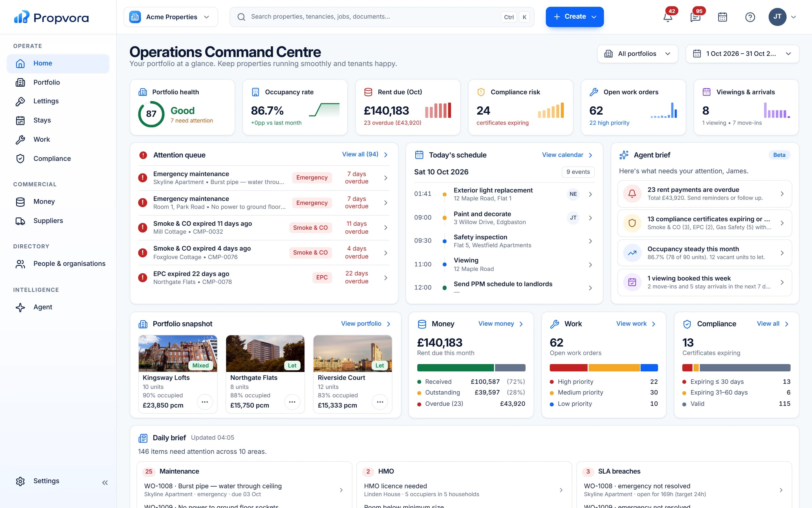
Task: Expand the Skyline Apartment burst pipe row chevron
Action: pyautogui.click(x=386, y=178)
